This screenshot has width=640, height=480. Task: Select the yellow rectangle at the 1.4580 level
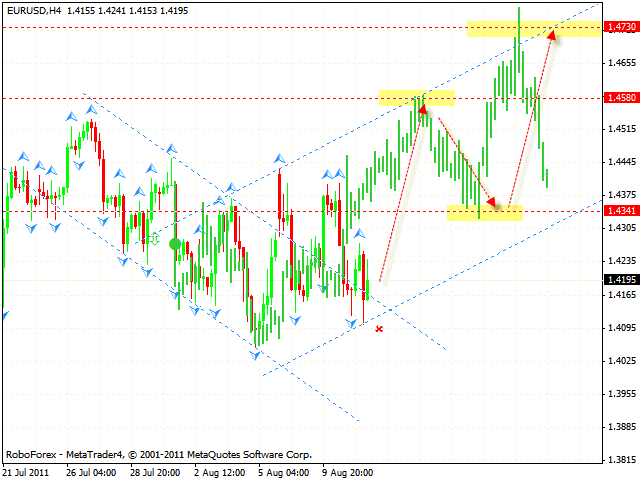pos(417,97)
